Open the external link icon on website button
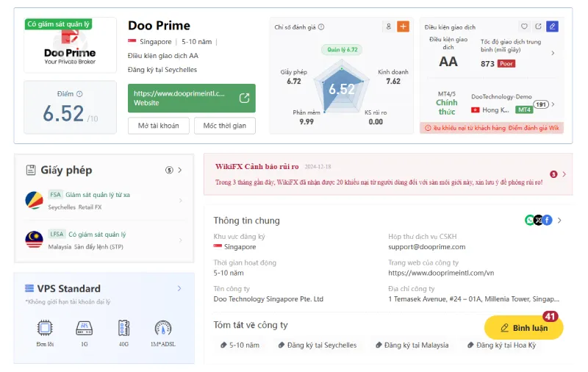Viewport: 588px width, 372px height. 244,98
